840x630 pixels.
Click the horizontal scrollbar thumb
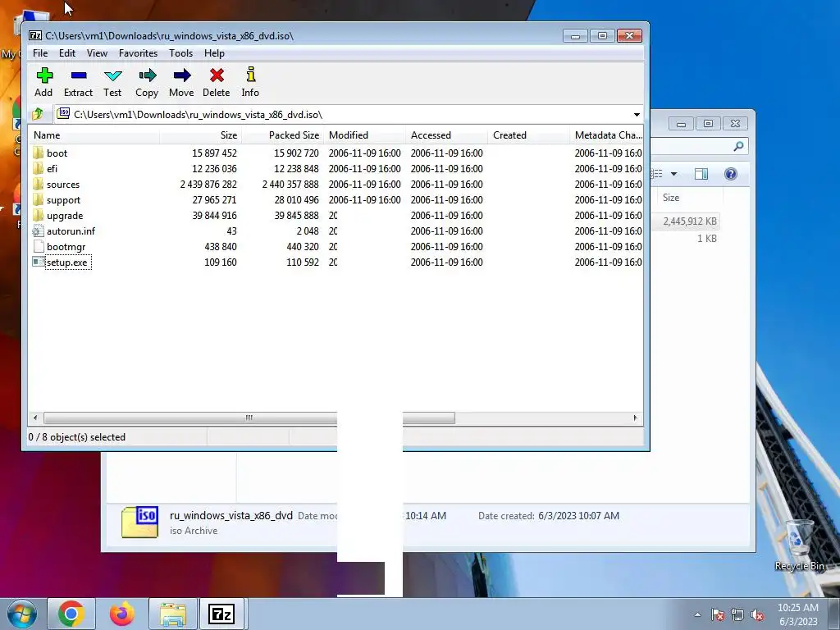[x=249, y=418]
